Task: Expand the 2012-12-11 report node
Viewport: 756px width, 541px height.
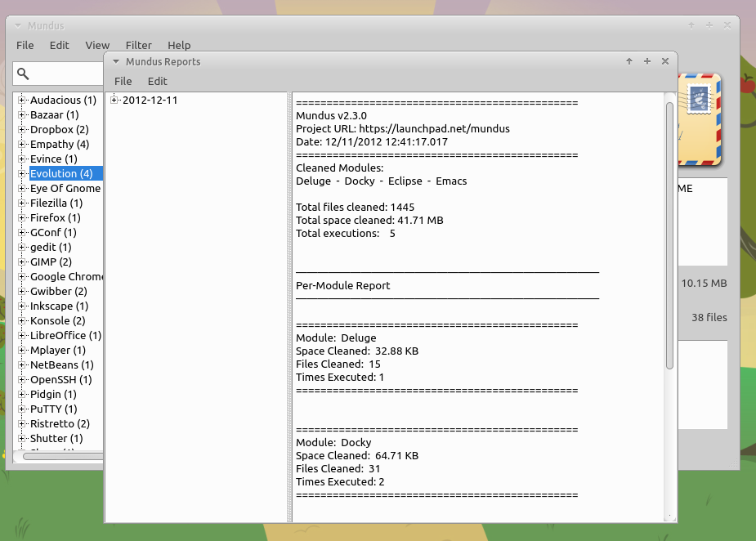Action: pyautogui.click(x=114, y=100)
